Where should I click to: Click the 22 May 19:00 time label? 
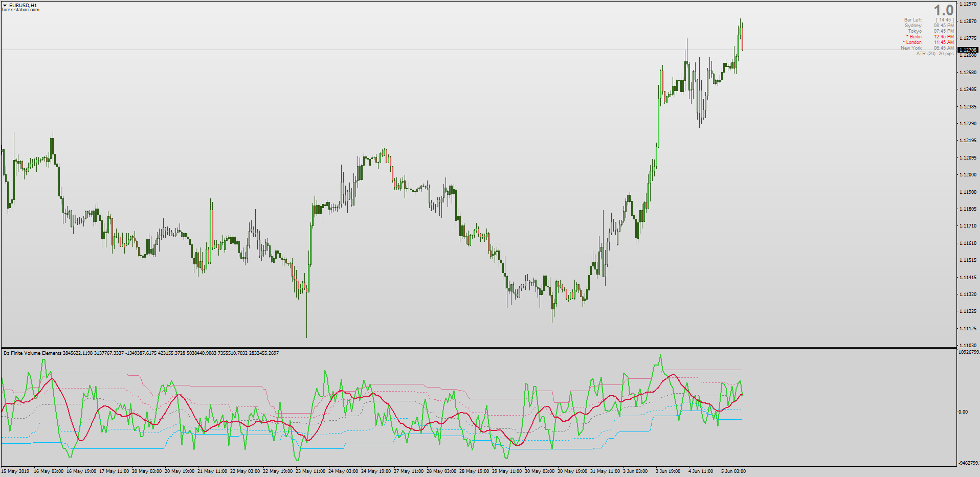coord(278,471)
